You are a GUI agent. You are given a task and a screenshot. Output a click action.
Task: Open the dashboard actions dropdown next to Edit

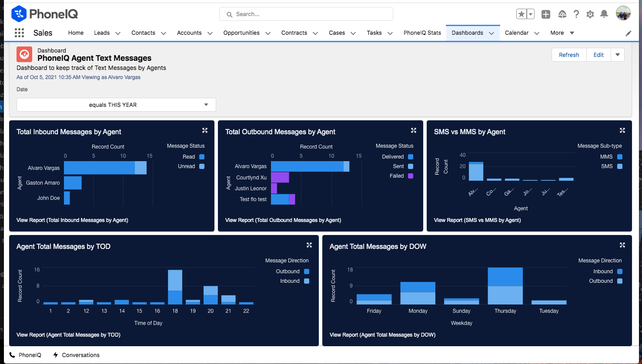[618, 55]
